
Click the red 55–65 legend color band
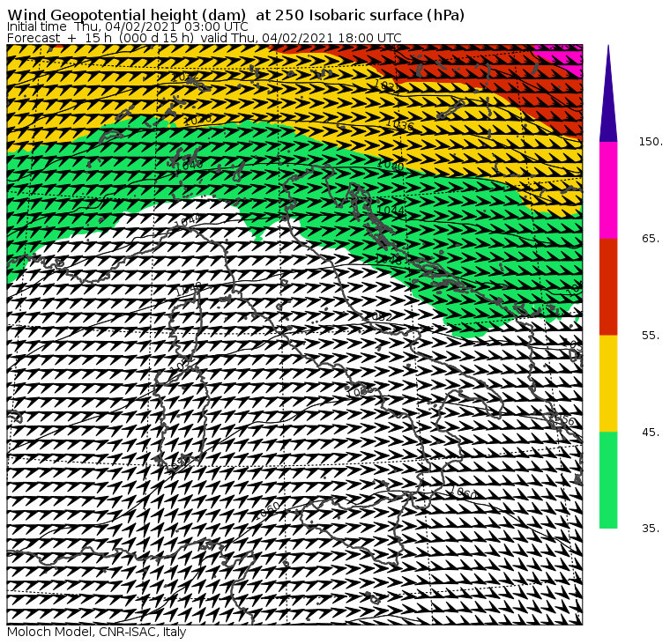[608, 286]
